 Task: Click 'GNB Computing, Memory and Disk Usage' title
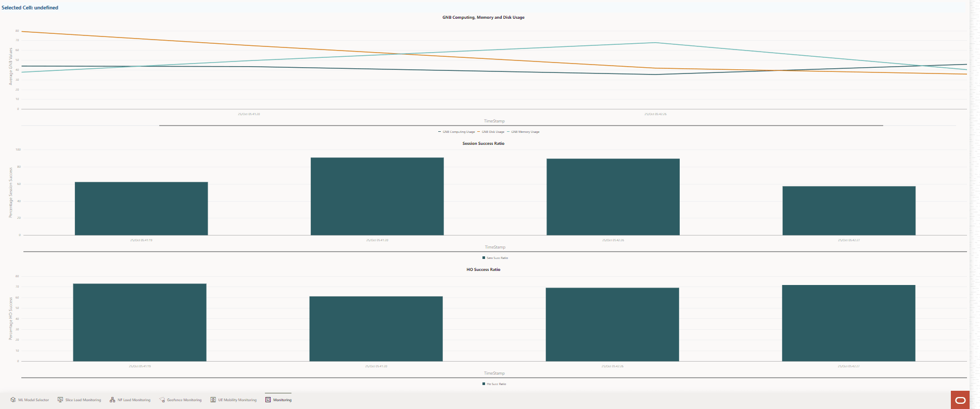click(483, 17)
